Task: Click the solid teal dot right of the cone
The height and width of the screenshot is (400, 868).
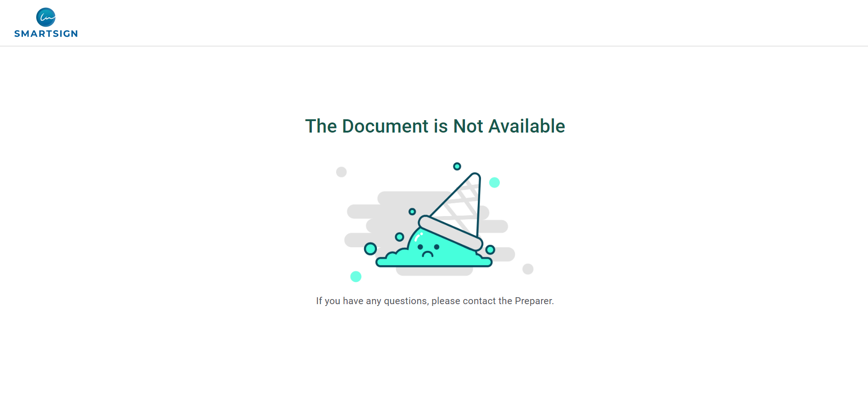Action: (x=494, y=183)
